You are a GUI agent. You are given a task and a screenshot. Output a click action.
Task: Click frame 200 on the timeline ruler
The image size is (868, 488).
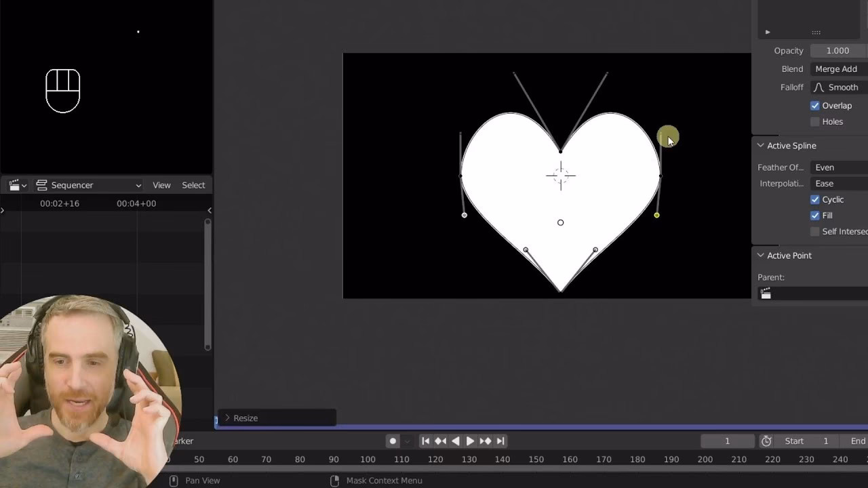[705, 460]
